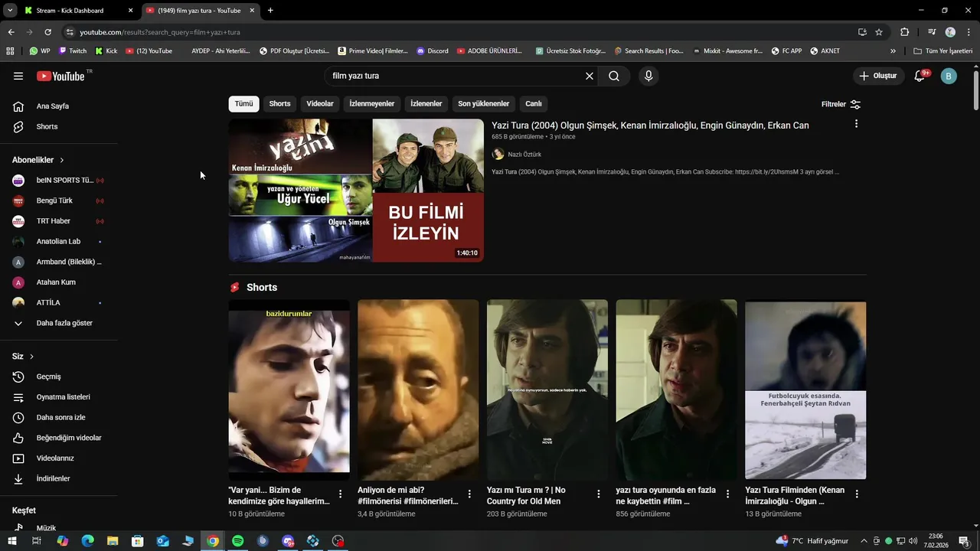Open the Extensions puzzle icon

click(904, 32)
